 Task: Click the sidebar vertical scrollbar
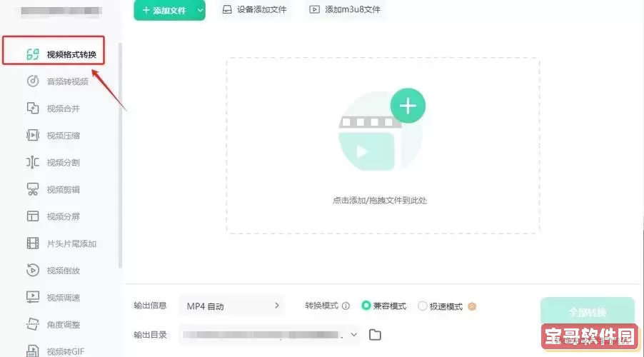[x=120, y=155]
